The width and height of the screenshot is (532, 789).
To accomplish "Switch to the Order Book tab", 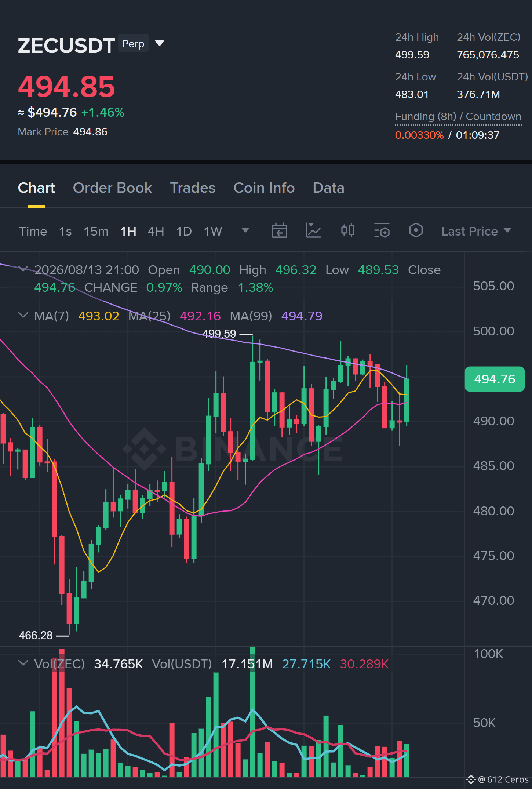I will [x=112, y=188].
